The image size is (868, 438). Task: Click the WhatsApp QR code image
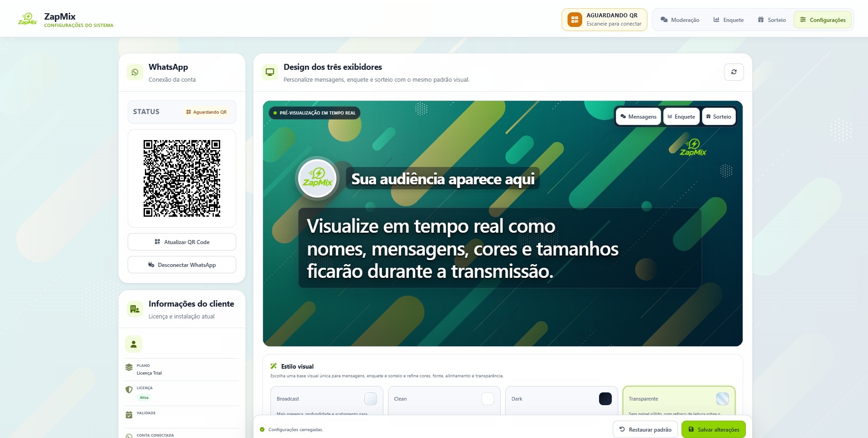coord(182,178)
